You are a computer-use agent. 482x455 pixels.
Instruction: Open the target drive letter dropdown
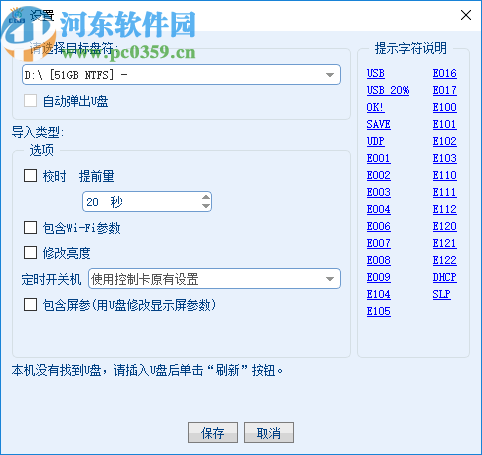(181, 75)
